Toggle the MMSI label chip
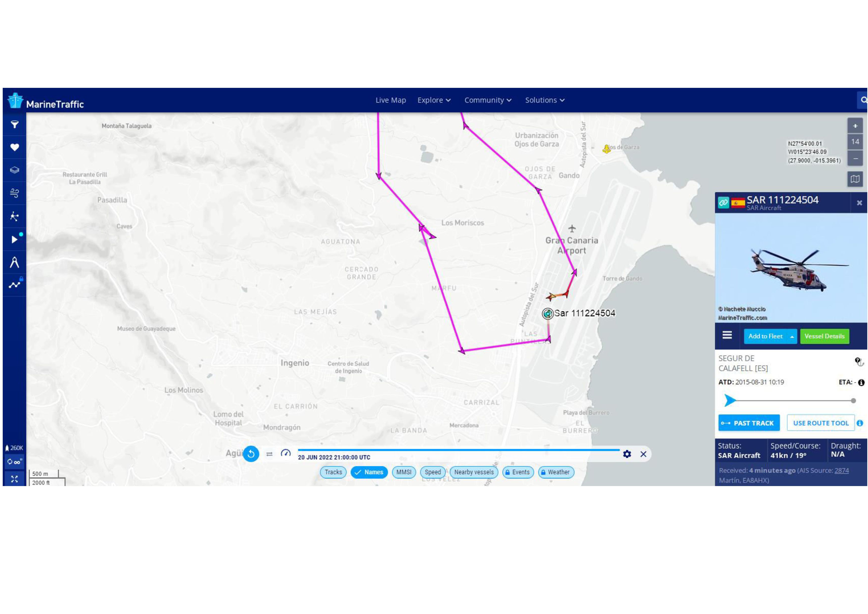Viewport: 868px width, 614px height. tap(404, 472)
